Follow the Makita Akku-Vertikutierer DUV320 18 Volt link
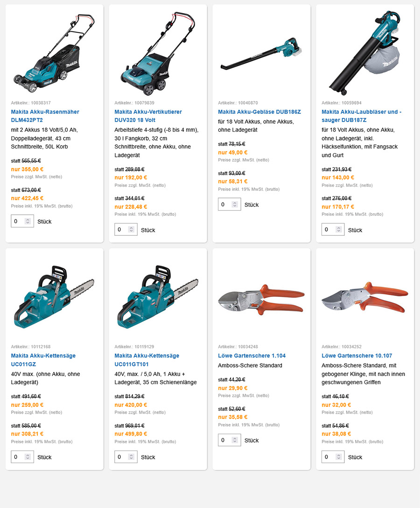The height and width of the screenshot is (508, 420). [148, 116]
